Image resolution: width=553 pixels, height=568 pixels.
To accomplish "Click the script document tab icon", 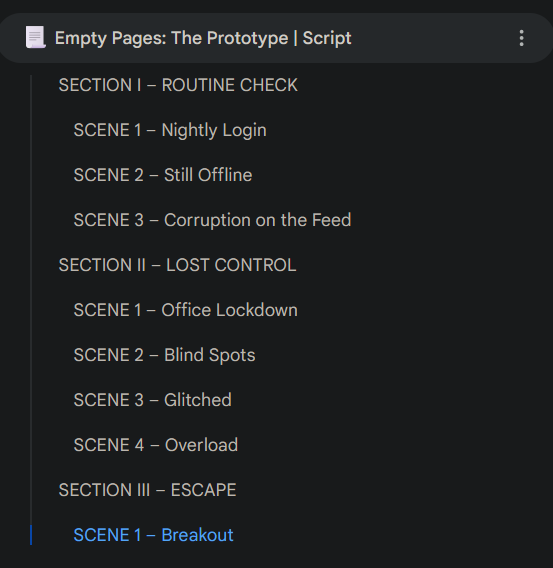I will click(35, 37).
